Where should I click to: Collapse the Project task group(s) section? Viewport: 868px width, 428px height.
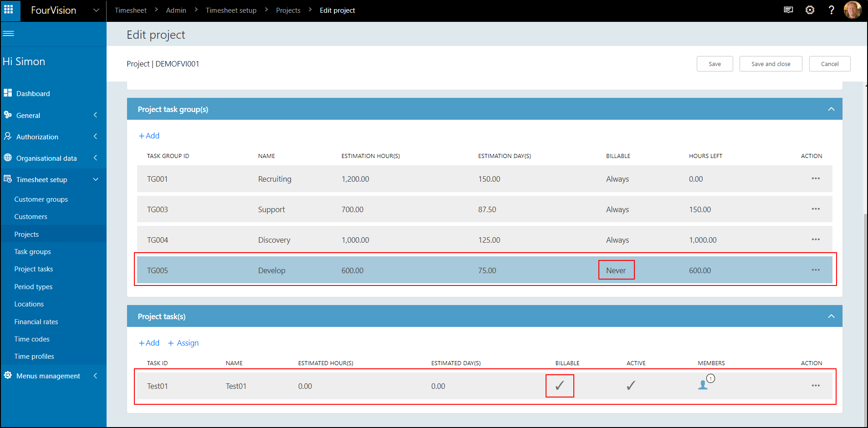pyautogui.click(x=831, y=109)
